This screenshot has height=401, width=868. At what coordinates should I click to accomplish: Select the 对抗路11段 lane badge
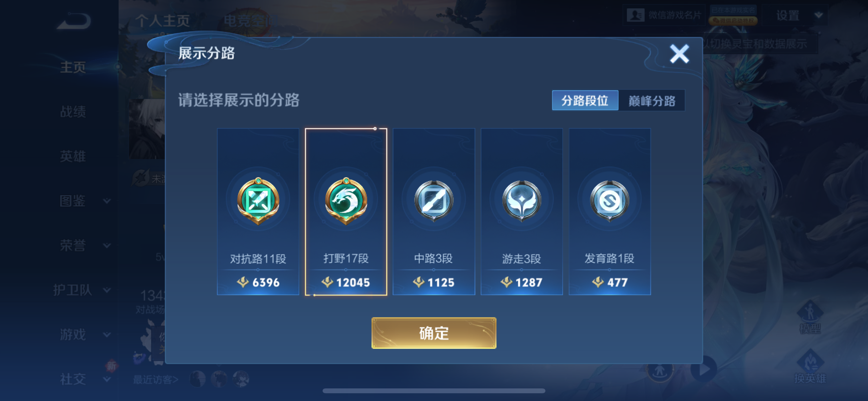click(258, 201)
